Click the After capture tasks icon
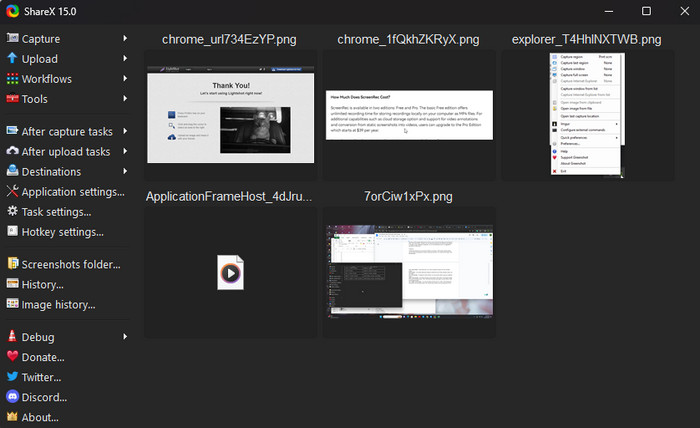 [x=12, y=131]
